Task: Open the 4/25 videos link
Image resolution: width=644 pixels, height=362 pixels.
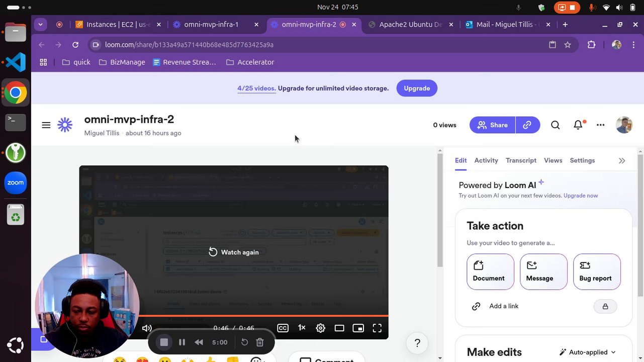Action: click(256, 88)
